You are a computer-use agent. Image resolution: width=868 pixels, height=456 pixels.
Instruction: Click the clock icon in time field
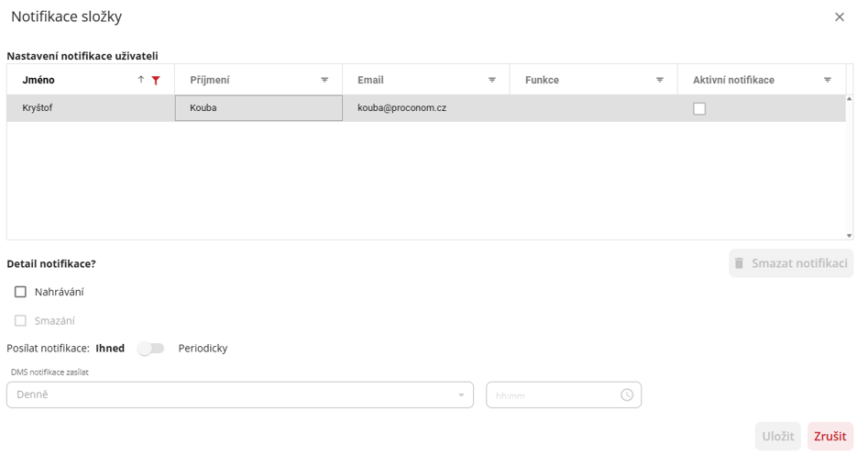[627, 395]
